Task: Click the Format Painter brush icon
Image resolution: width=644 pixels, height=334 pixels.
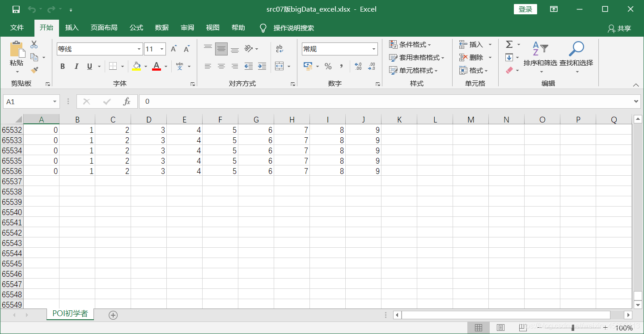Action: coord(34,70)
